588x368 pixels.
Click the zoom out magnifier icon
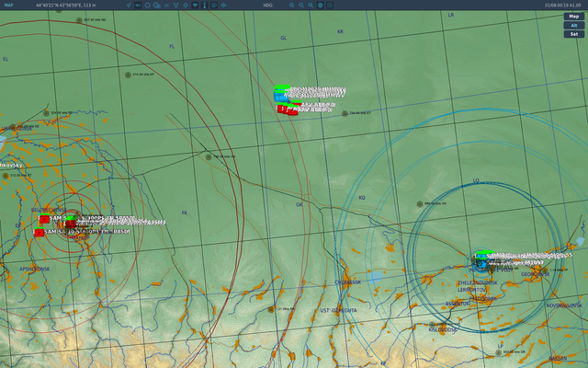tap(301, 6)
